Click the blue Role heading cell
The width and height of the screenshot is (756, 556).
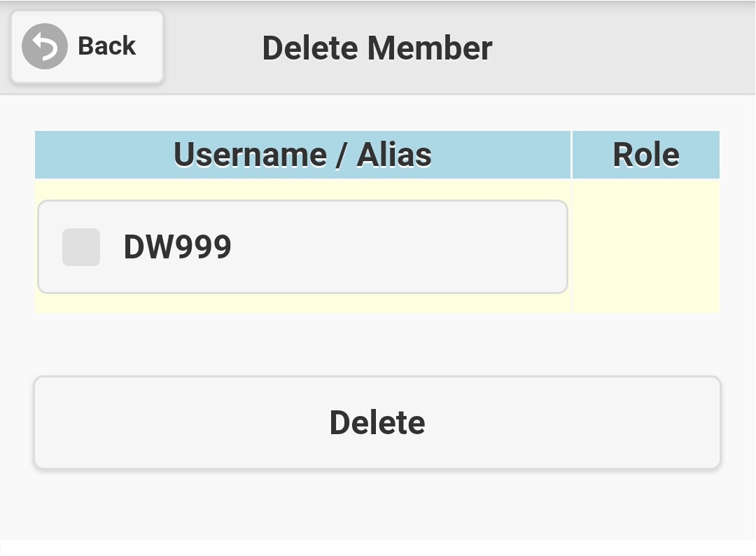pyautogui.click(x=645, y=155)
